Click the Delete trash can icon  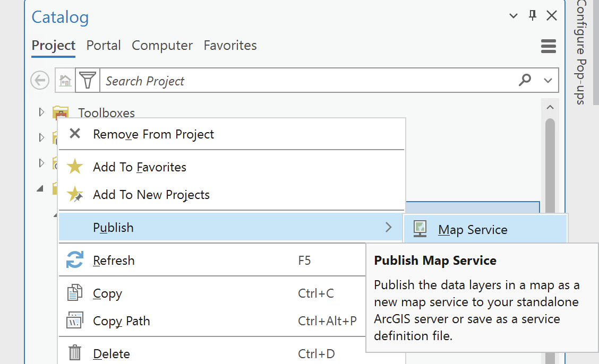(75, 352)
